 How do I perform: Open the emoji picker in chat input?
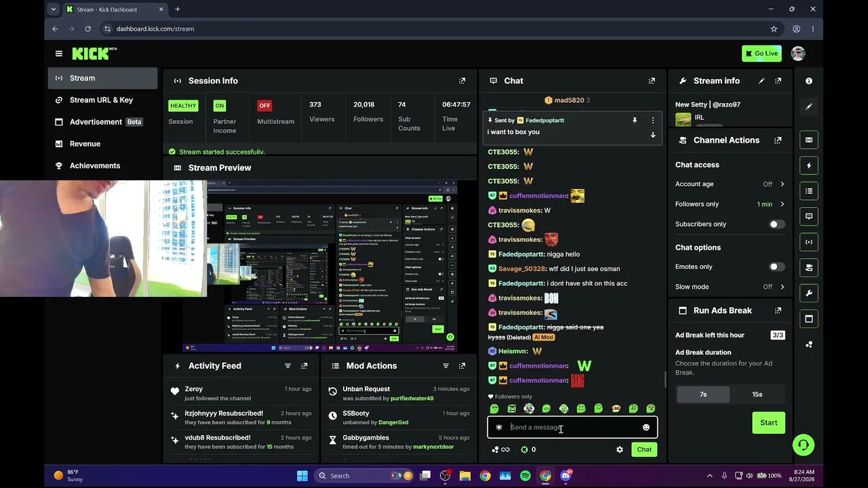pos(646,428)
